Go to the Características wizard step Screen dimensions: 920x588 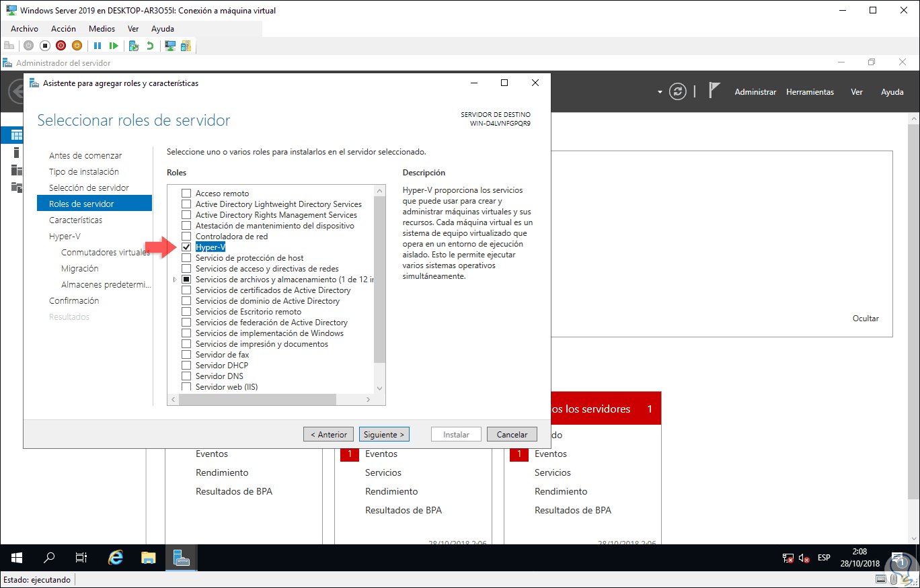click(x=76, y=220)
